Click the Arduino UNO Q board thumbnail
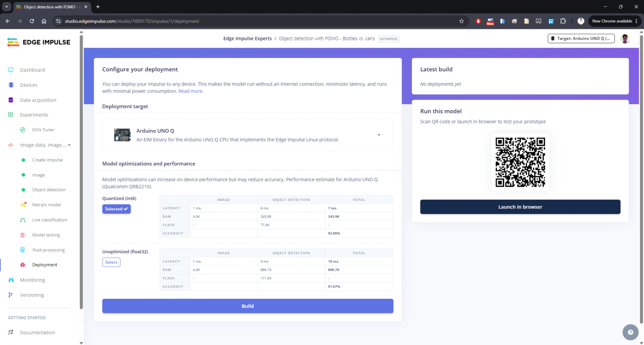644x345 pixels. pos(122,135)
